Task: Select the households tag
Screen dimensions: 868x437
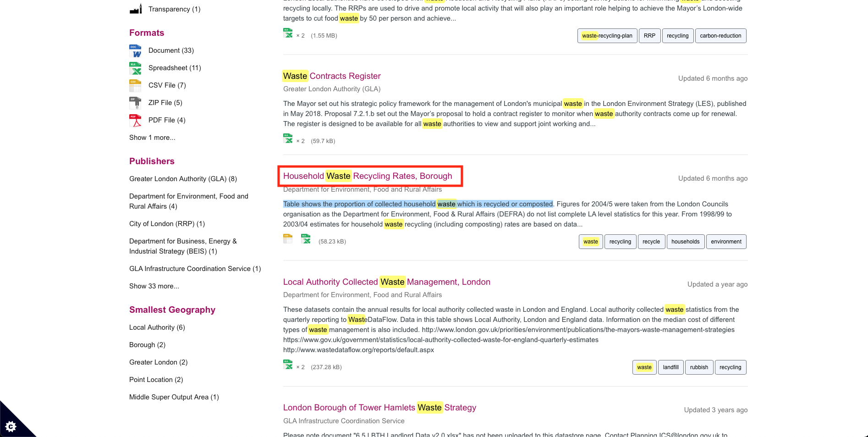Action: pyautogui.click(x=685, y=242)
